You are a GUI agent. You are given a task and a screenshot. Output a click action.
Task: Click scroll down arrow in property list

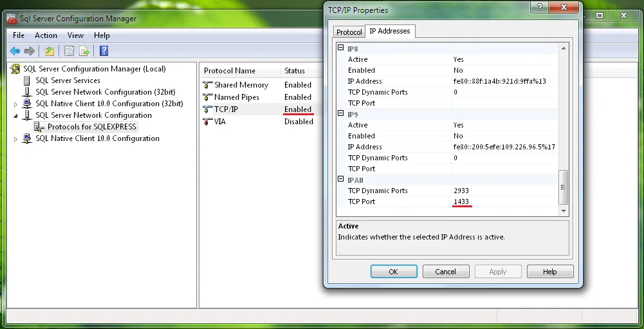pos(564,211)
